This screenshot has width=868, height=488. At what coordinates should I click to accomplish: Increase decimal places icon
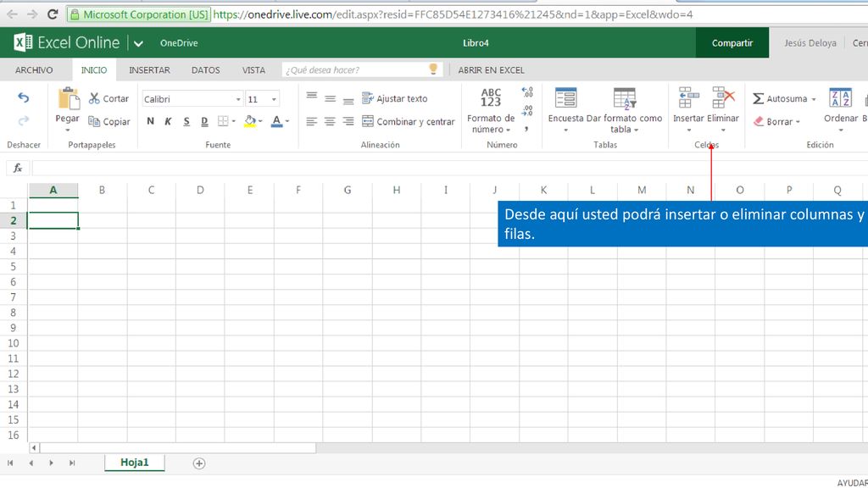[x=527, y=91]
